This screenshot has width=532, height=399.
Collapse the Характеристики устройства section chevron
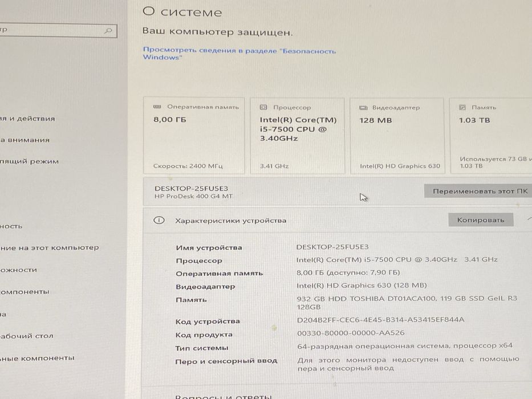pyautogui.click(x=529, y=219)
